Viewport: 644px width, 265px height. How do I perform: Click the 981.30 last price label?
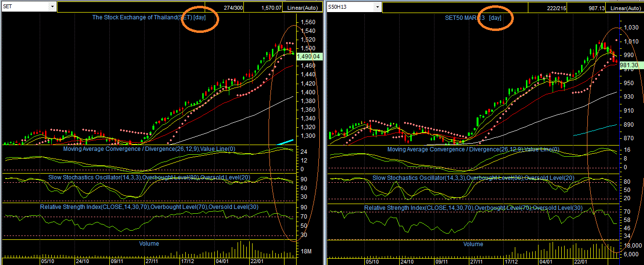[x=631, y=65]
